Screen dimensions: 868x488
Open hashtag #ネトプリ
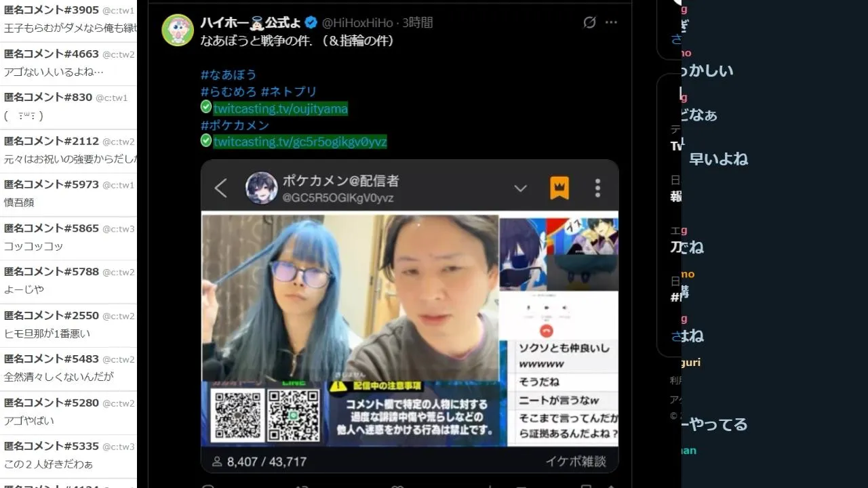[289, 91]
